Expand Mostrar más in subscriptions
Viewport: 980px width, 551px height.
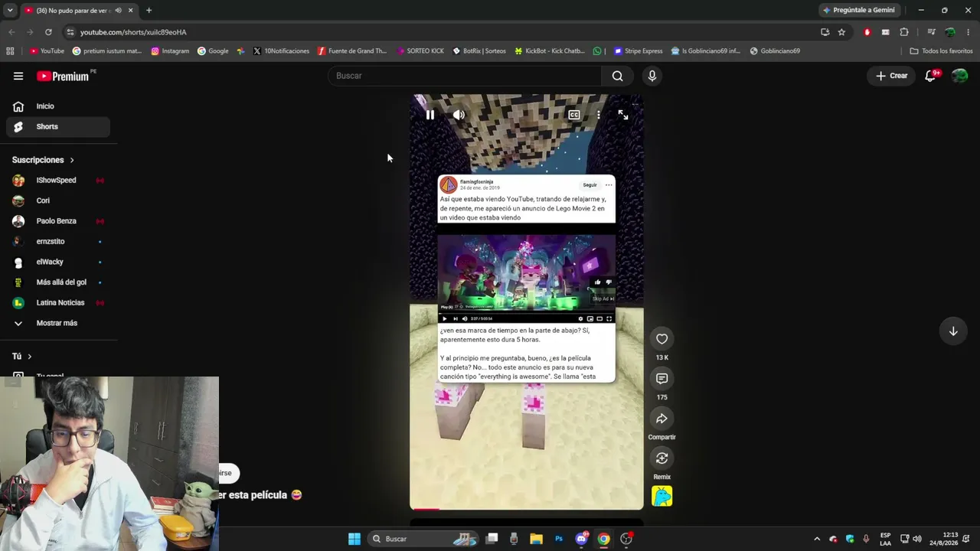(57, 323)
